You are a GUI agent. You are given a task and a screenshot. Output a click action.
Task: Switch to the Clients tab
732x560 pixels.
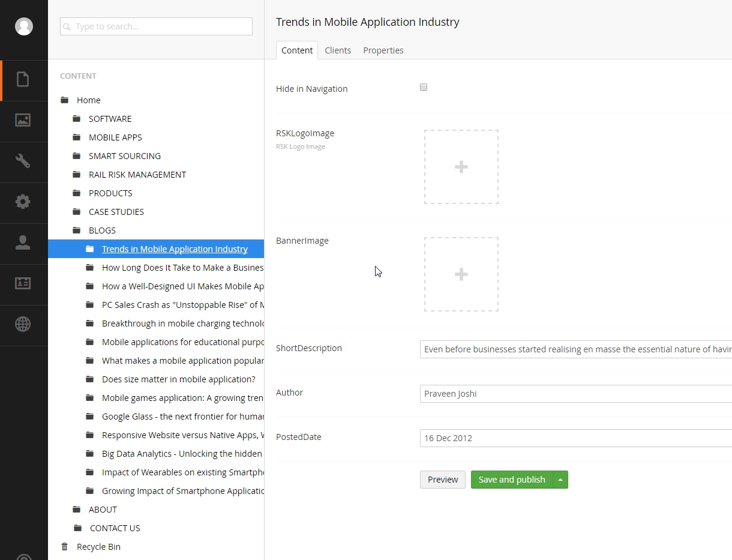click(x=338, y=50)
